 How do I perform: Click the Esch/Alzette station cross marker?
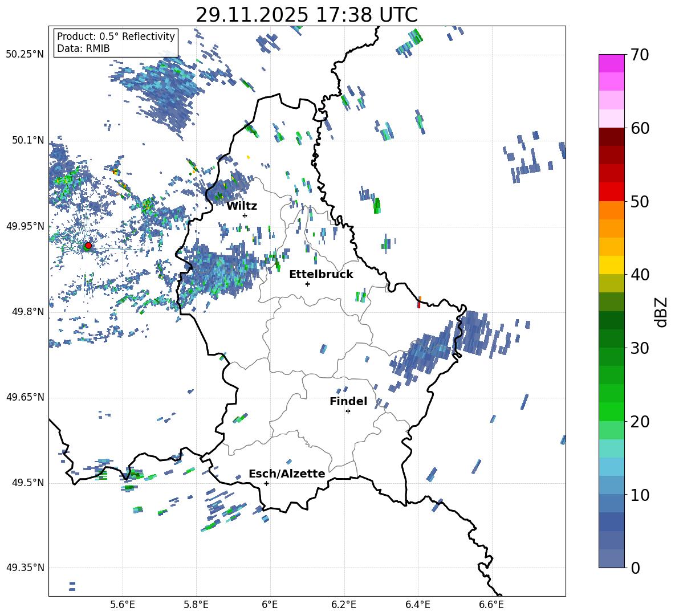tap(266, 483)
